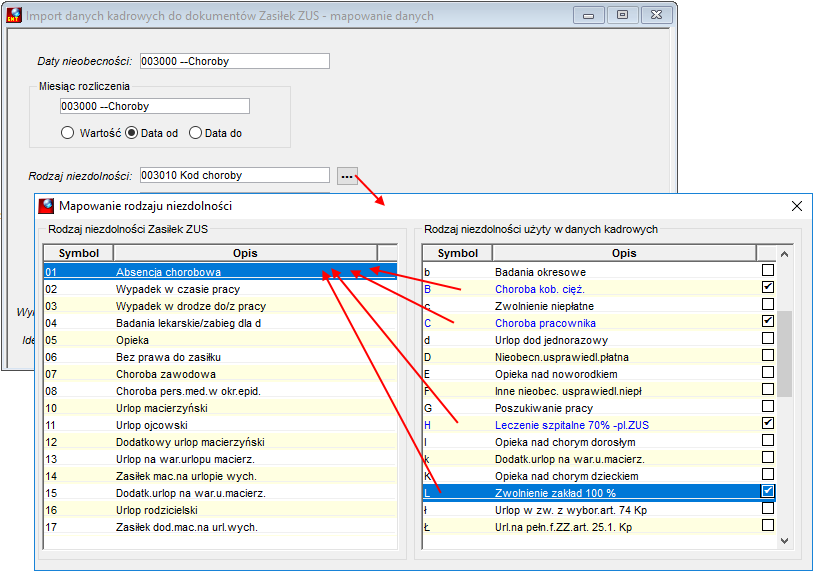
Task: Uncheck Zwolnienie zakład 100 % checkbox
Action: pyautogui.click(x=768, y=491)
